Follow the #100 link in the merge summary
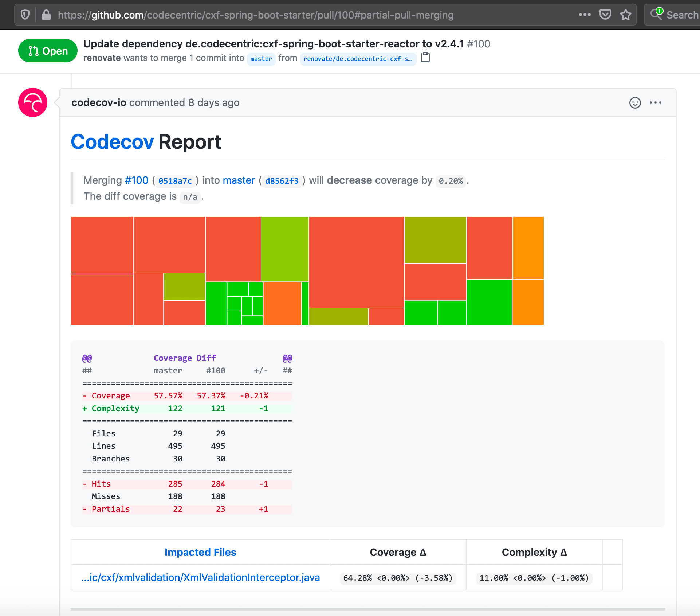This screenshot has width=700, height=616. pyautogui.click(x=136, y=180)
